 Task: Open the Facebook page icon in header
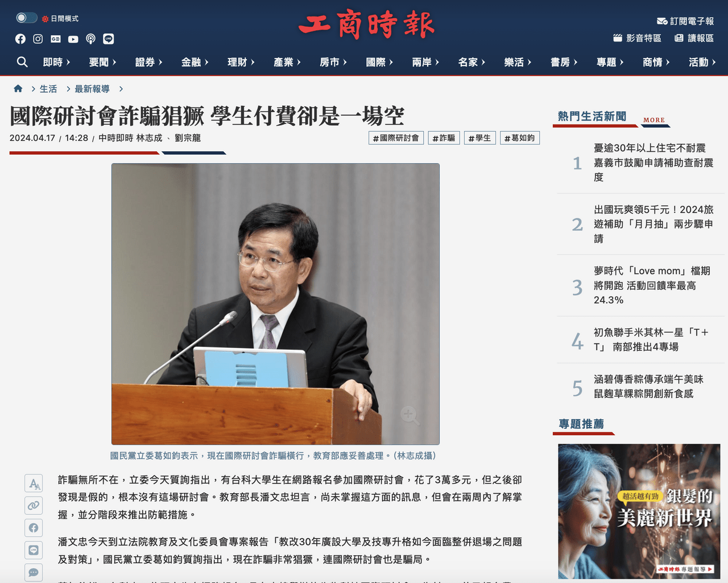(x=20, y=39)
